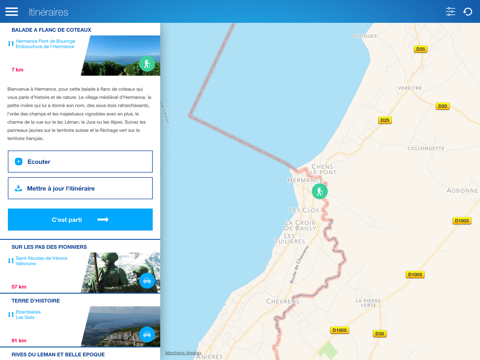Tap the arrows icon beside Saint-Nicolas-de-Véroce
The image size is (480, 360).
[x=11, y=261]
